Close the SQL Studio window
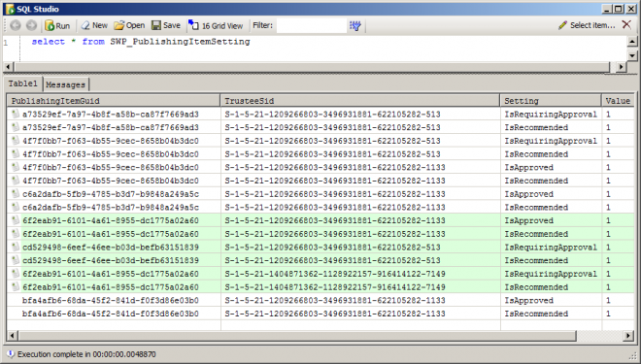Image resolution: width=641 pixels, height=364 pixels. (x=630, y=9)
